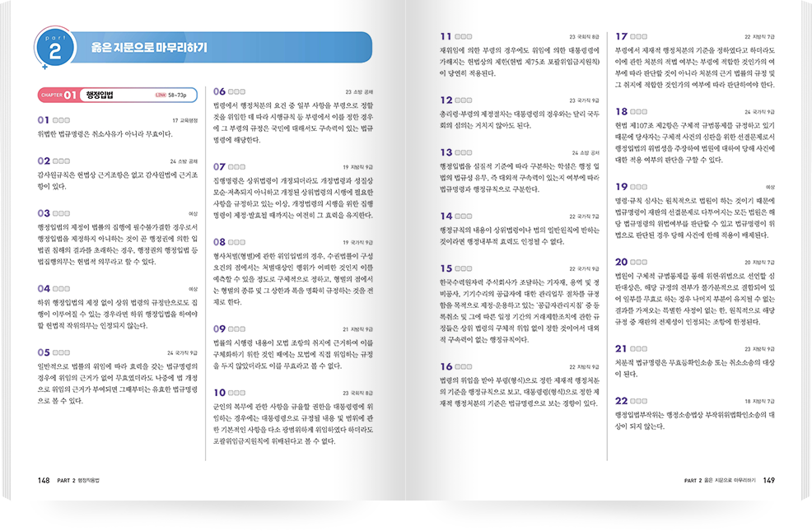
Task: Click the purple question number 17
Action: point(622,36)
